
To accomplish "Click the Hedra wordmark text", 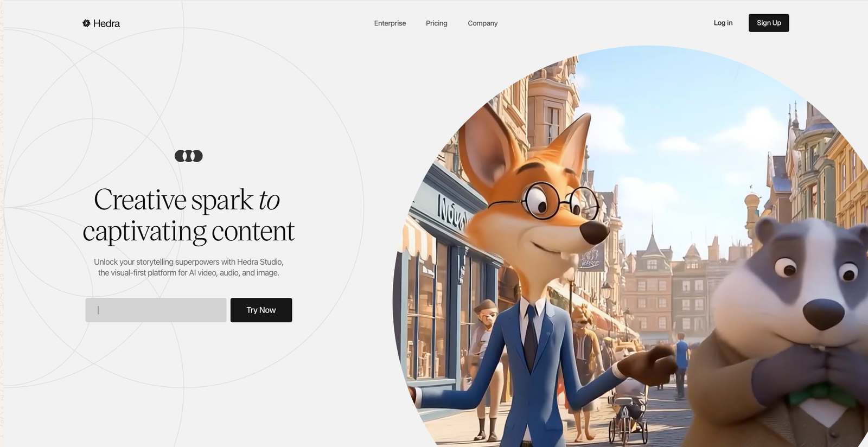I will (106, 23).
